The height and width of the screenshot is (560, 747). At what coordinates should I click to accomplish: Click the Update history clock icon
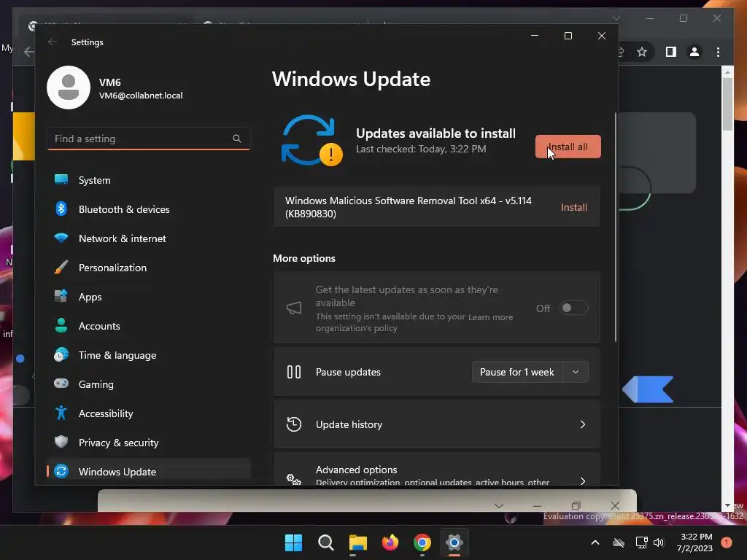[x=294, y=424]
